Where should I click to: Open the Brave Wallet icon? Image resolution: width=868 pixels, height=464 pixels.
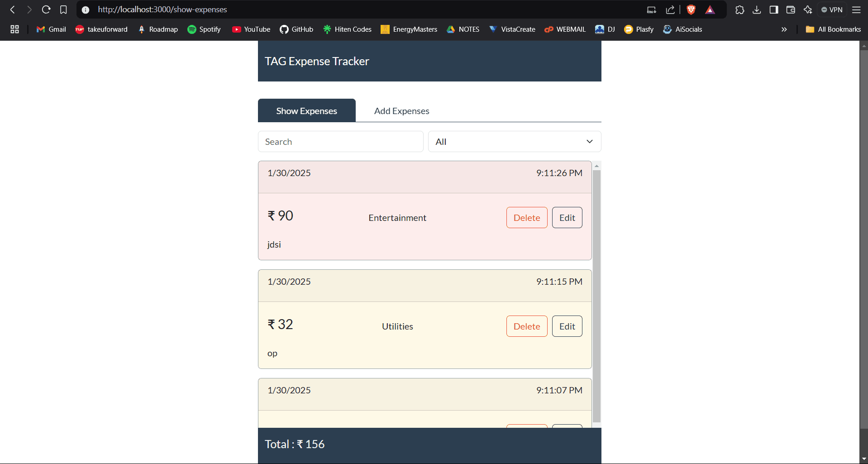point(791,10)
